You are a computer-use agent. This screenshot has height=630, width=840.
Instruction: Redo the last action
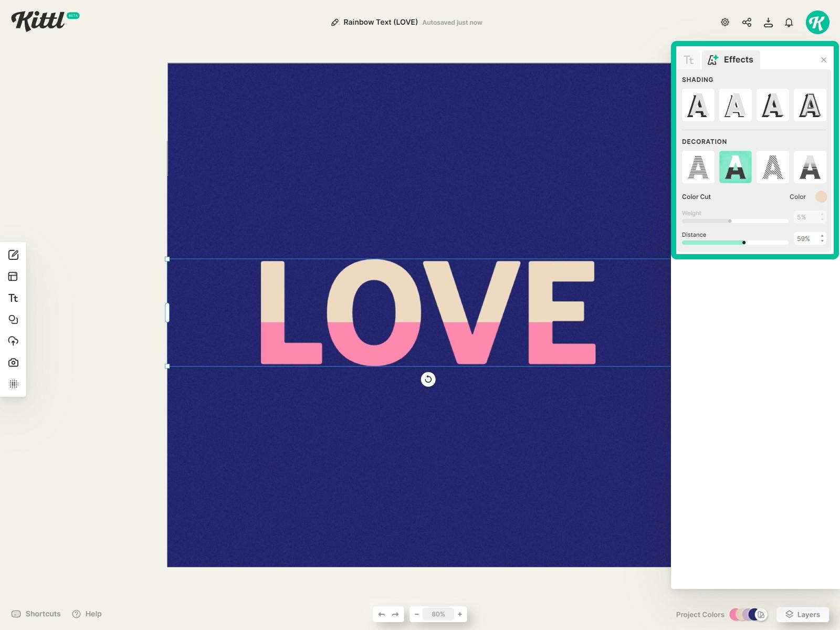(x=395, y=614)
